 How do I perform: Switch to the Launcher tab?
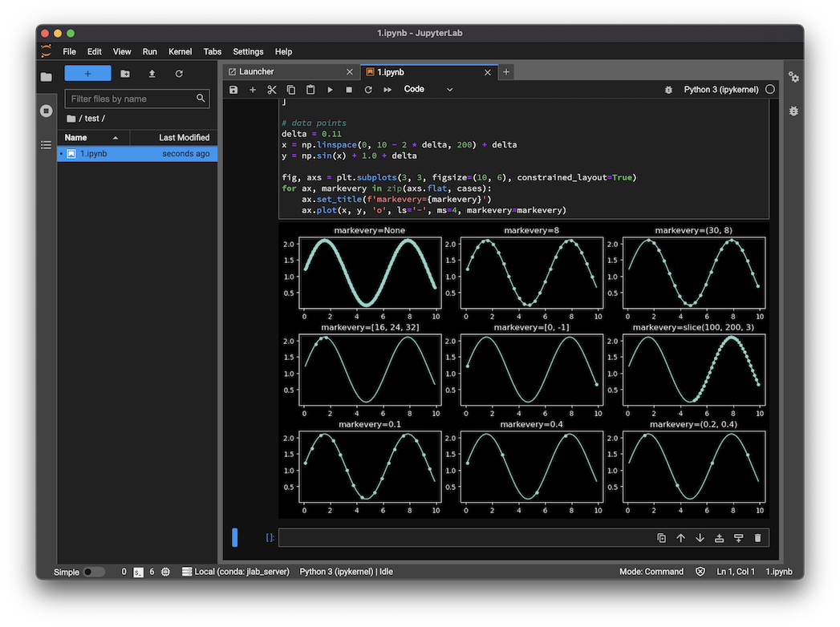click(256, 71)
